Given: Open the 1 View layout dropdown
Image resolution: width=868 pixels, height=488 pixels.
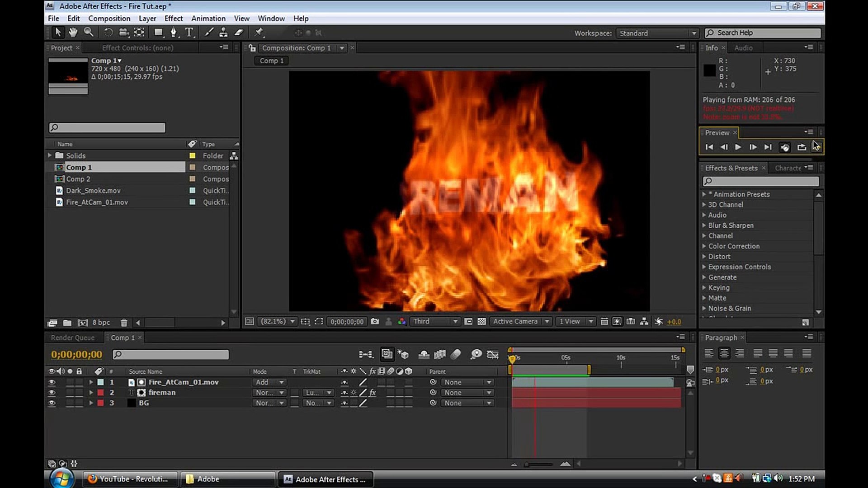Looking at the screenshot, I should pos(576,322).
